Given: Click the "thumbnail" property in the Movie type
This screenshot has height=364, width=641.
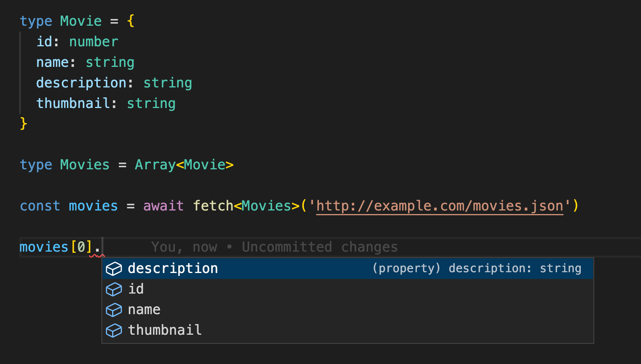Looking at the screenshot, I should click(73, 103).
